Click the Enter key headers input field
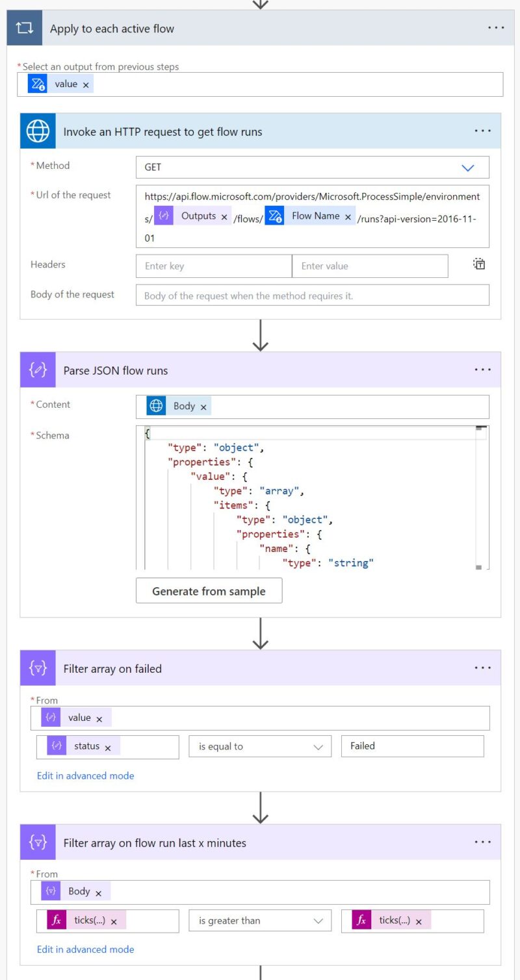This screenshot has width=520, height=980. [213, 266]
